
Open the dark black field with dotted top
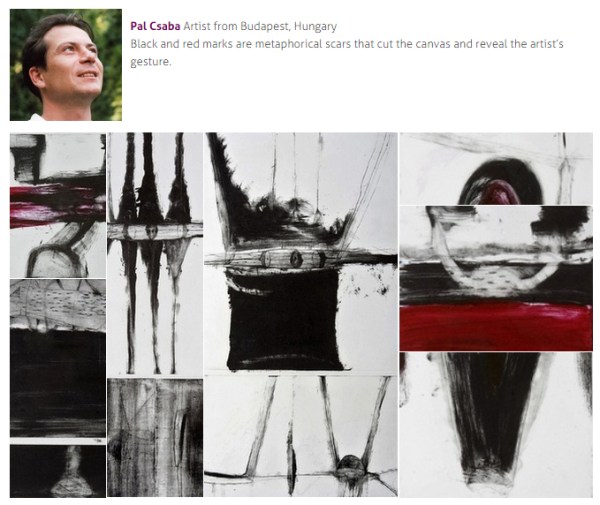58,358
